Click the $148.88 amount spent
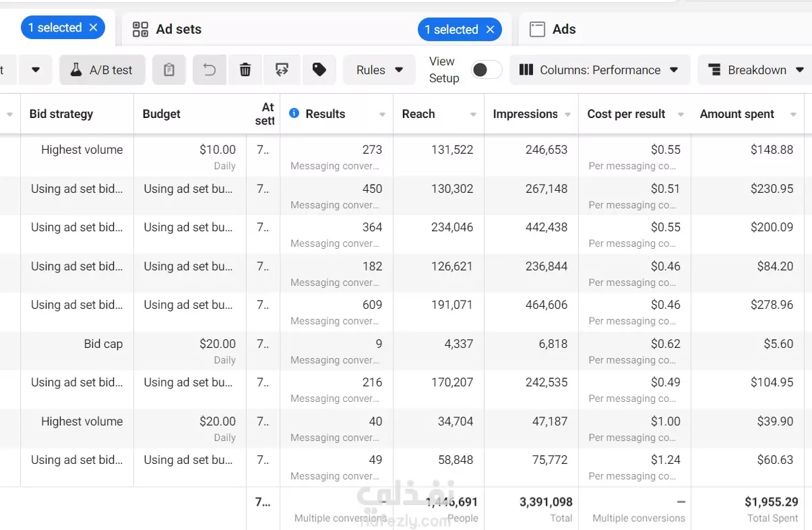This screenshot has height=530, width=812. pyautogui.click(x=772, y=150)
